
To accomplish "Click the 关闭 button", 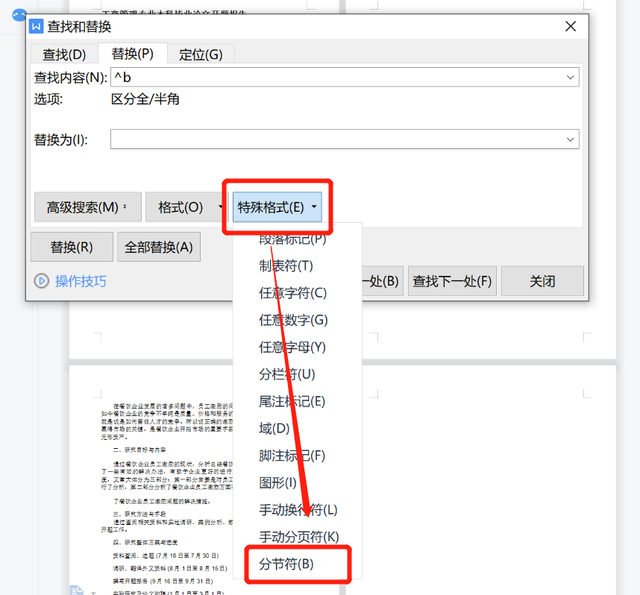I will tap(542, 281).
